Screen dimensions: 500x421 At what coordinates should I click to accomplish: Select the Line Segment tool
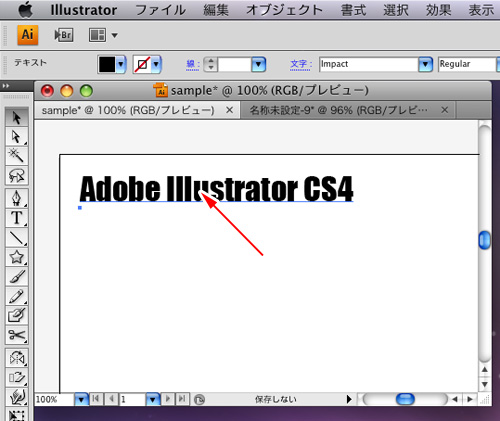click(16, 238)
